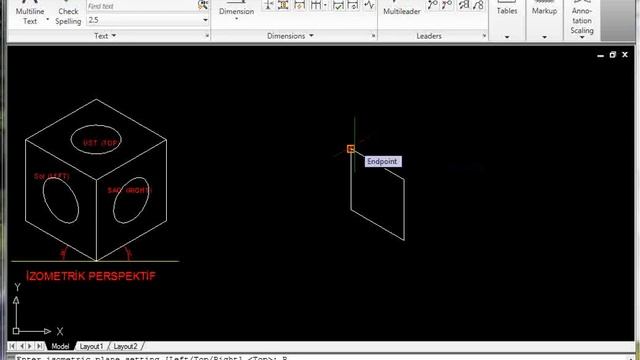Click the Add Leader icon

433,5
